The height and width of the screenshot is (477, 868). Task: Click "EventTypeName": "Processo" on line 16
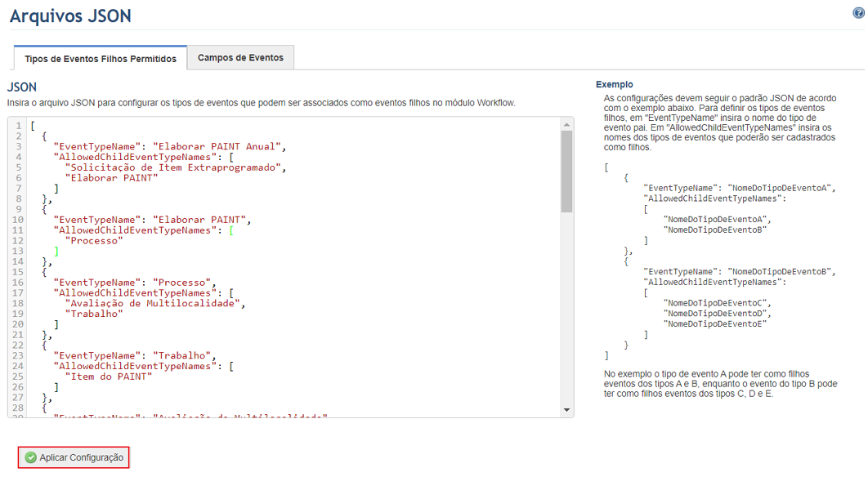pyautogui.click(x=132, y=283)
